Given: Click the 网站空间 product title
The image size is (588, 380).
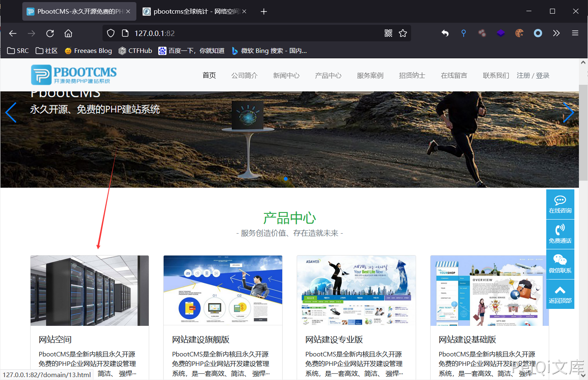Looking at the screenshot, I should (x=55, y=339).
